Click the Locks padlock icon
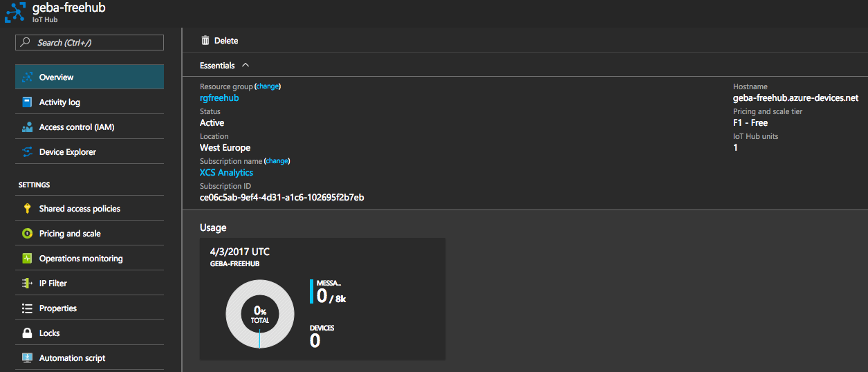The image size is (868, 372). pos(28,333)
